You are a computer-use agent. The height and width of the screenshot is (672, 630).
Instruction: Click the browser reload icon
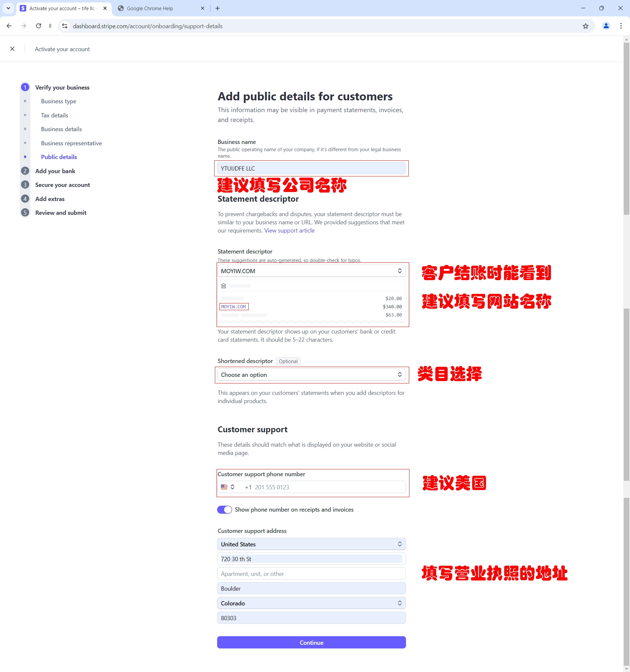[38, 26]
